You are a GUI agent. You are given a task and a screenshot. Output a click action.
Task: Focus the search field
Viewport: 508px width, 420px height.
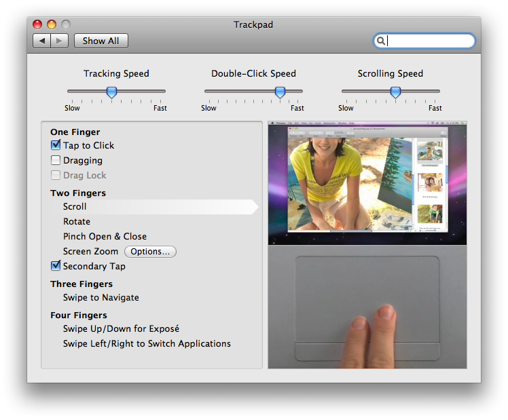click(424, 41)
